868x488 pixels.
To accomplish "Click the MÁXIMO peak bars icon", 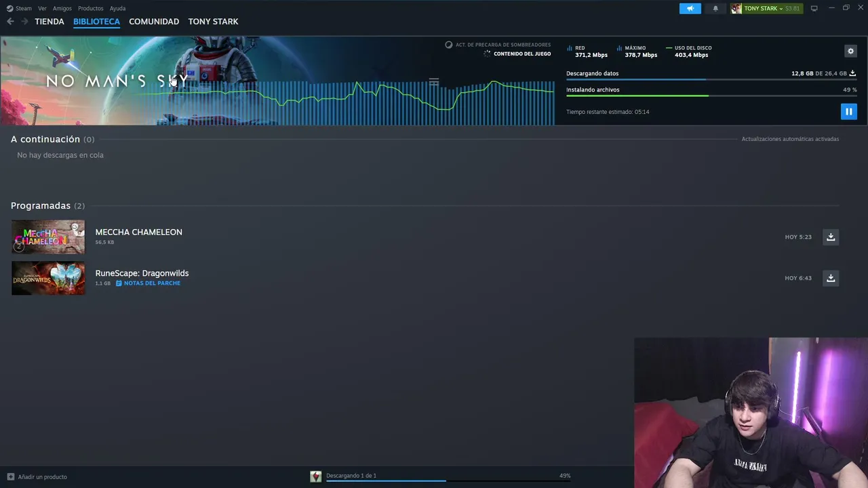I will point(620,48).
